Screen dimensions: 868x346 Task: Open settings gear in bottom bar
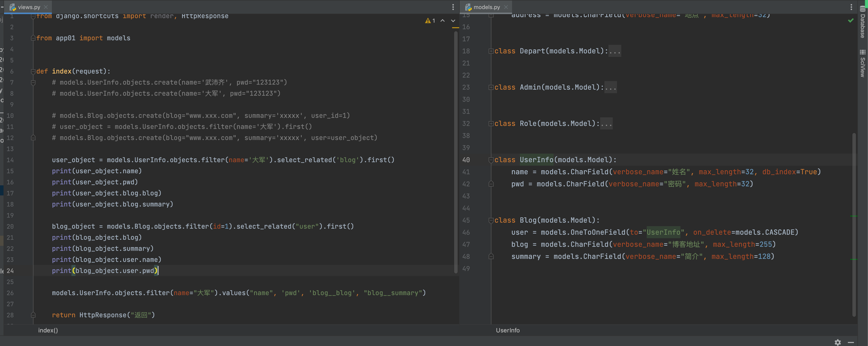[838, 342]
